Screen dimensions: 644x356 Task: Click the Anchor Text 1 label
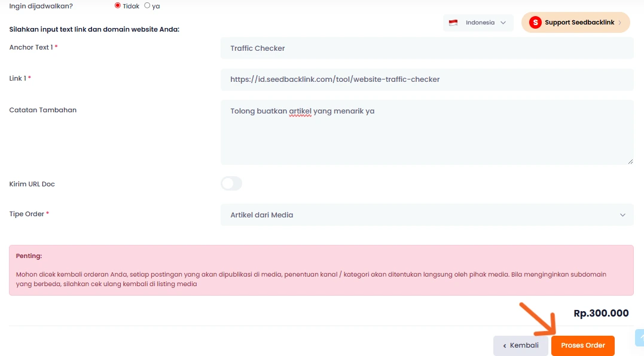pyautogui.click(x=33, y=47)
